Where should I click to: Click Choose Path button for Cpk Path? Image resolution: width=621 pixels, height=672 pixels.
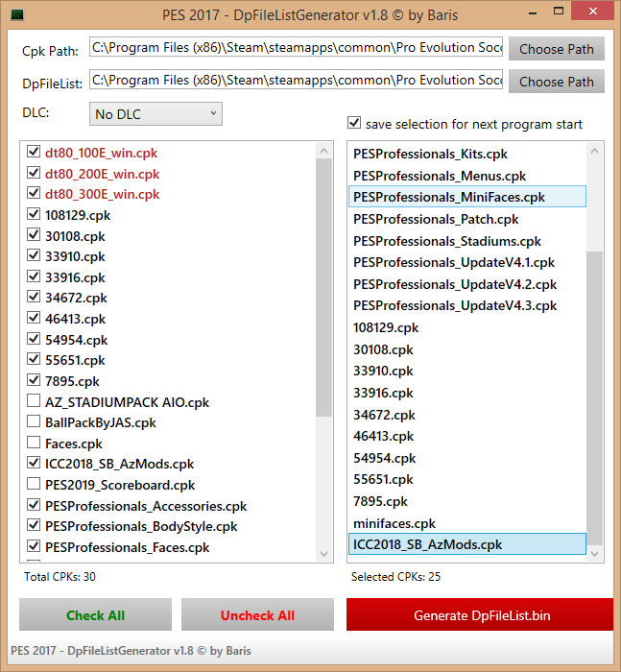point(557,48)
